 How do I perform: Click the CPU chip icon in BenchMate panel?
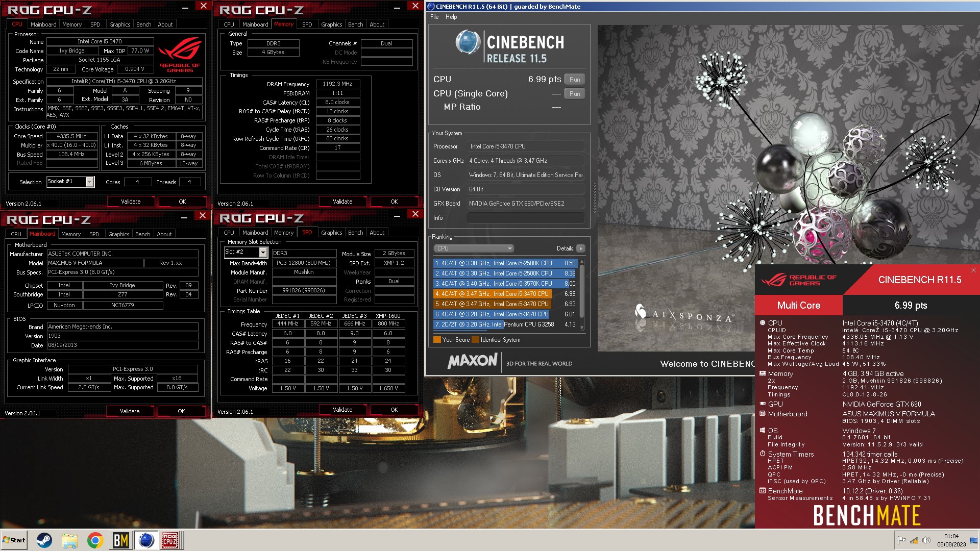pyautogui.click(x=763, y=323)
